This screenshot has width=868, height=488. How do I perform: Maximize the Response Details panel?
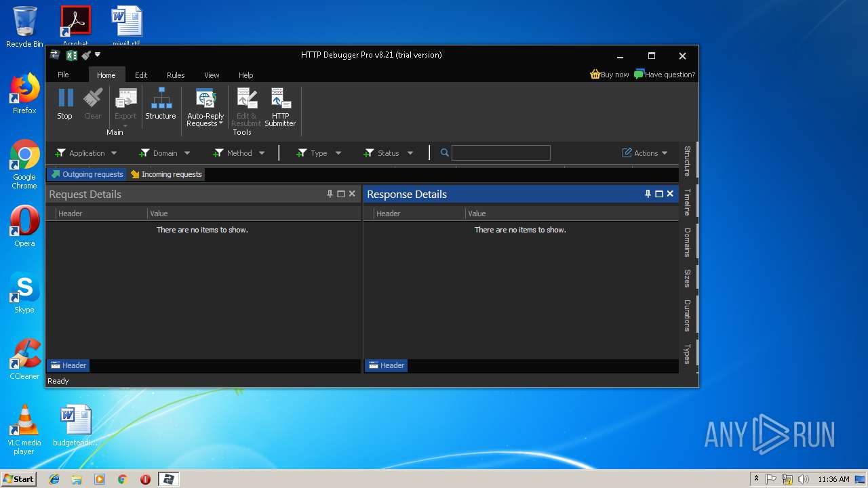coord(658,194)
